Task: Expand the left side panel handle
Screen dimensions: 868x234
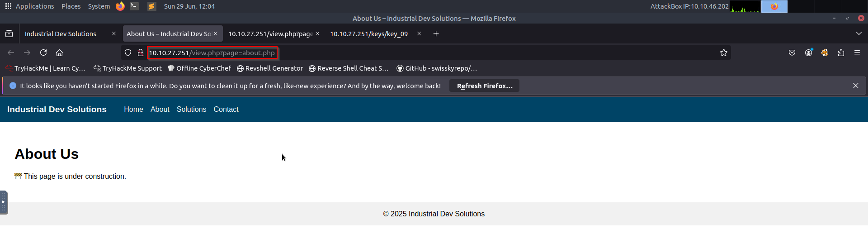Action: click(4, 202)
